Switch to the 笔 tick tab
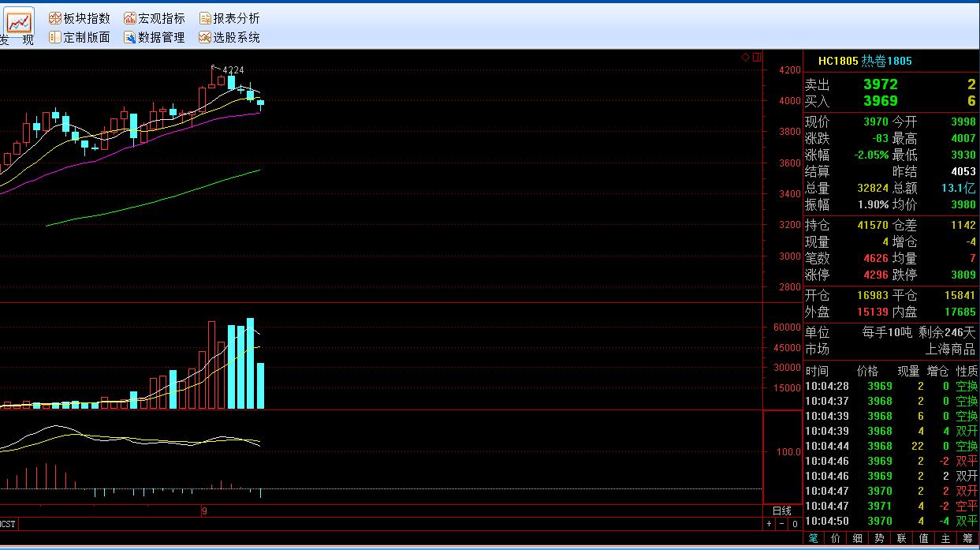Image resolution: width=980 pixels, height=550 pixels. click(814, 538)
